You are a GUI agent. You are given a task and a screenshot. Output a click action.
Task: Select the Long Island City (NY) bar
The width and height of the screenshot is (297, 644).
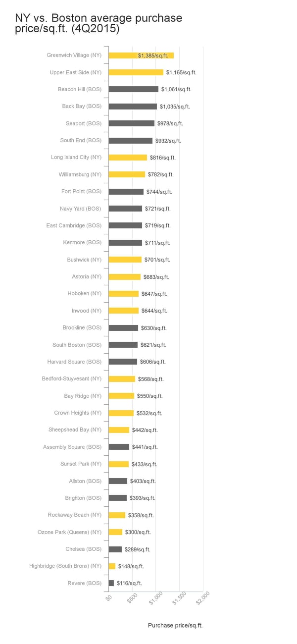click(128, 158)
